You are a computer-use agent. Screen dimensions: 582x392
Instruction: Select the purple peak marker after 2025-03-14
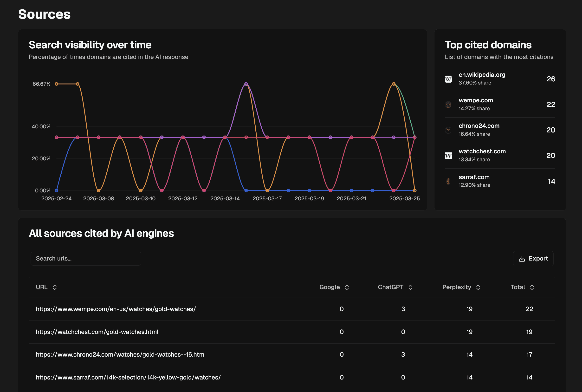[246, 84]
